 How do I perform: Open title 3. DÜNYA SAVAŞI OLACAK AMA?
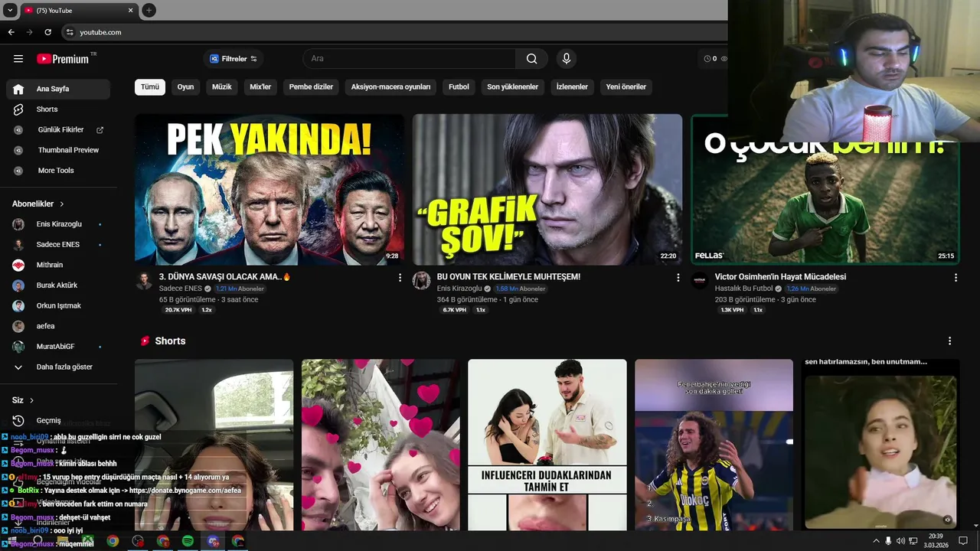224,277
